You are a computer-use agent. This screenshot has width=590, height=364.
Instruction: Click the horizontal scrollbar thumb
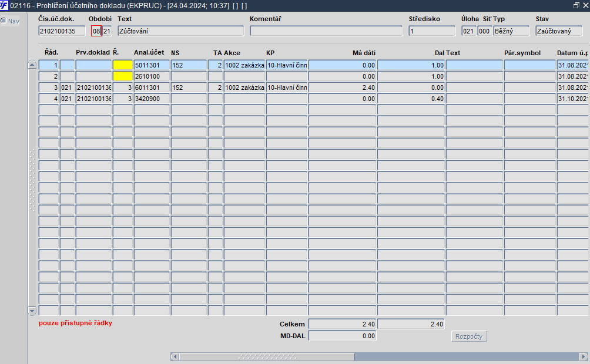[267, 356]
